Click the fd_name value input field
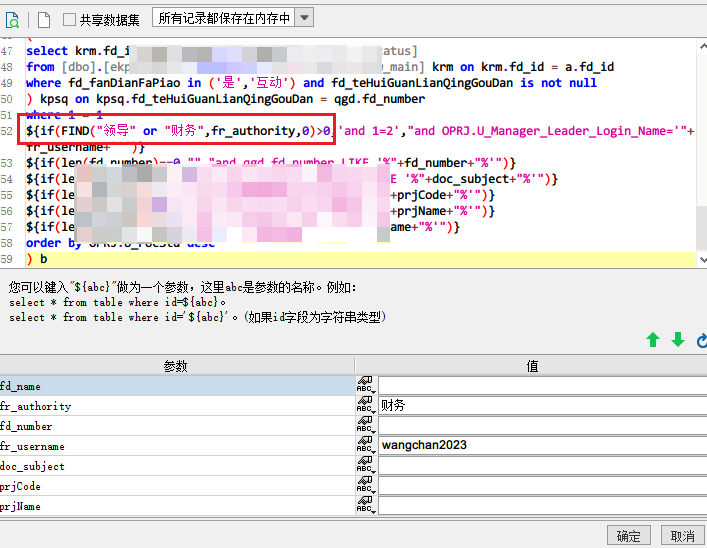 click(542, 386)
